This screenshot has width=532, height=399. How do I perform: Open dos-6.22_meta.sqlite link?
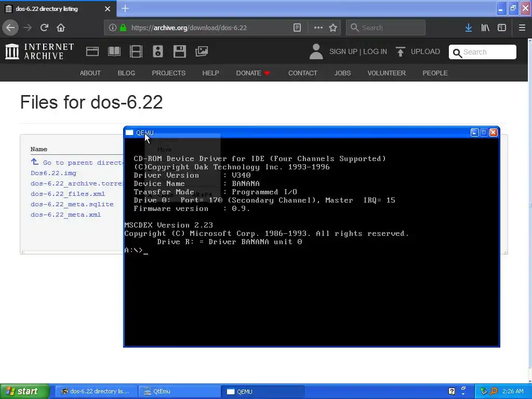click(x=72, y=204)
